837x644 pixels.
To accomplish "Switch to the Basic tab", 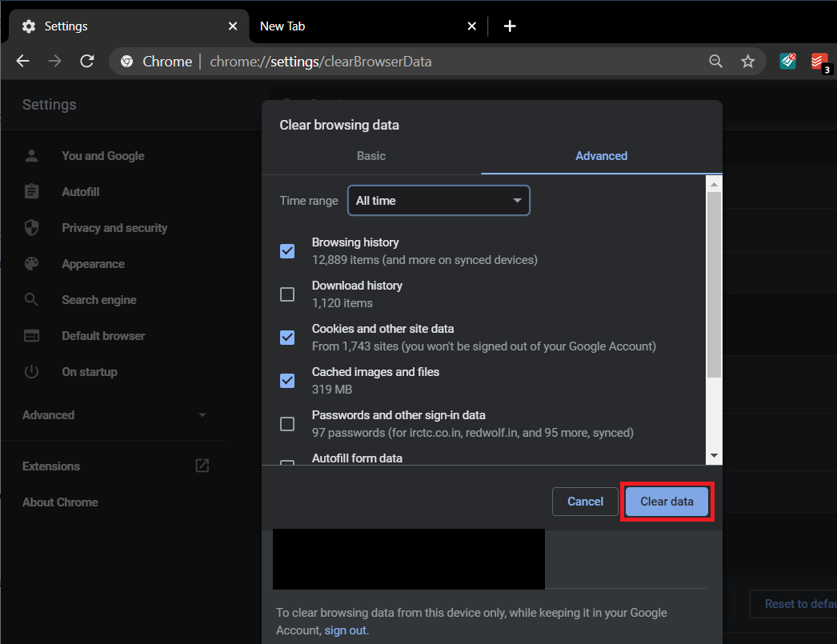I will tap(371, 156).
